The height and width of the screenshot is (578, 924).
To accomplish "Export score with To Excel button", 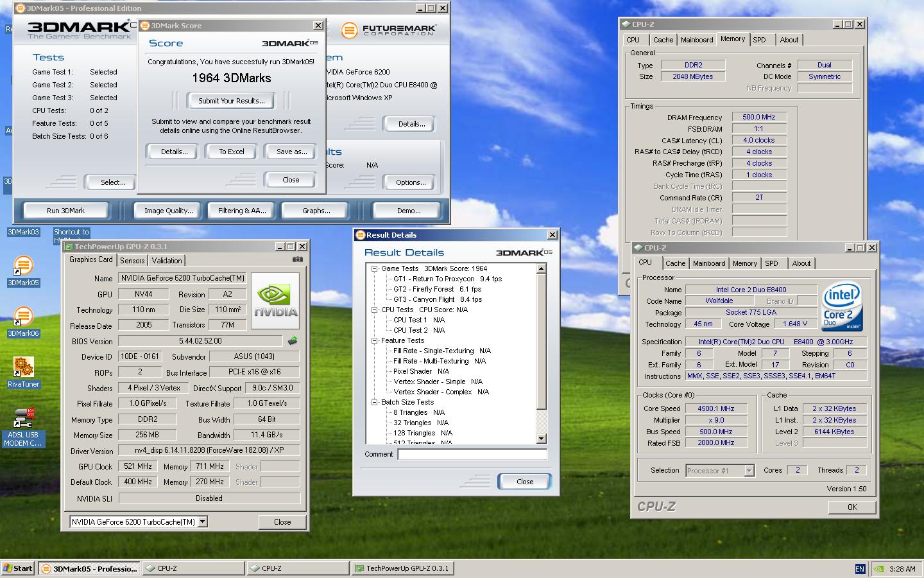I will (x=232, y=152).
